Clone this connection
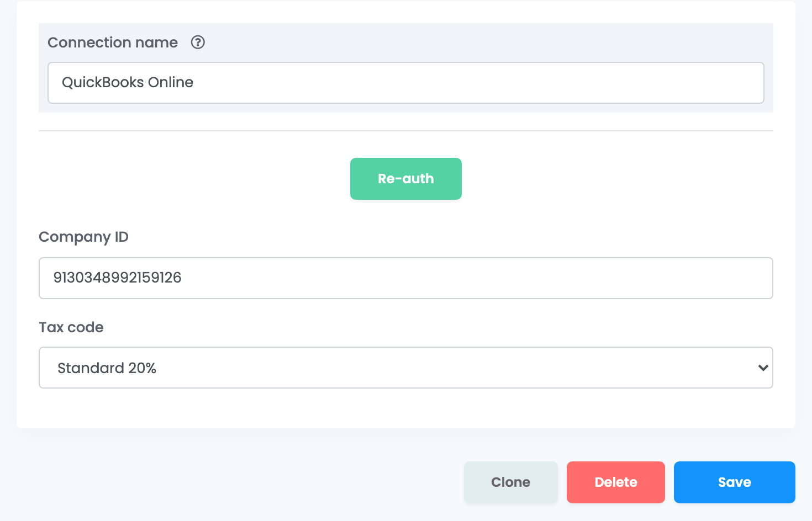812x521 pixels. point(511,482)
